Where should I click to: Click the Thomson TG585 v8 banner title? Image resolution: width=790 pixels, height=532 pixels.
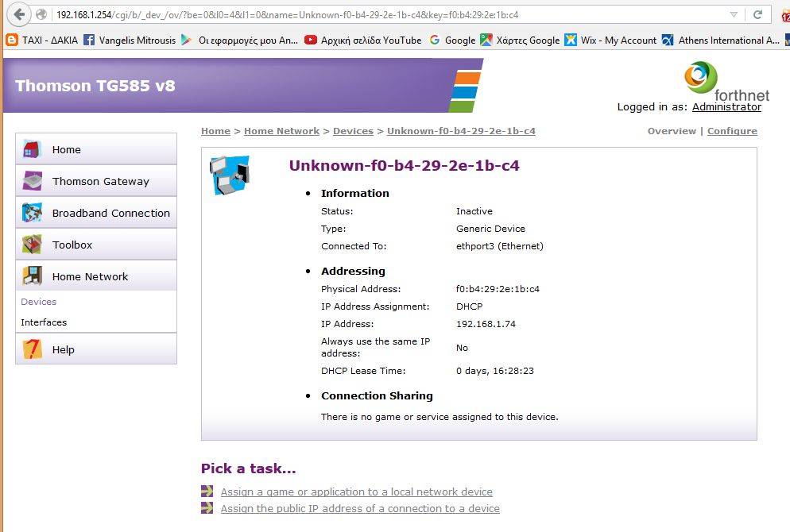95,86
